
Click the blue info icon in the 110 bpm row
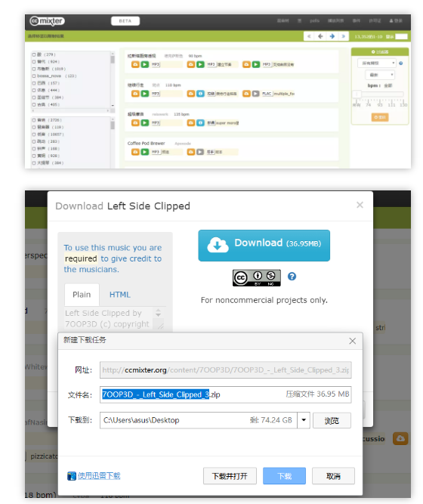[x=200, y=94]
